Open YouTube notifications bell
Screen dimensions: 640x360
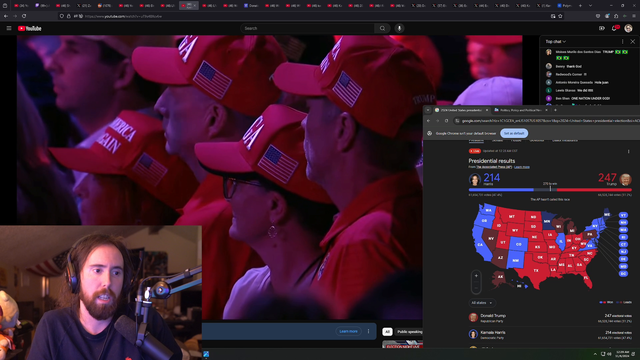click(x=614, y=28)
